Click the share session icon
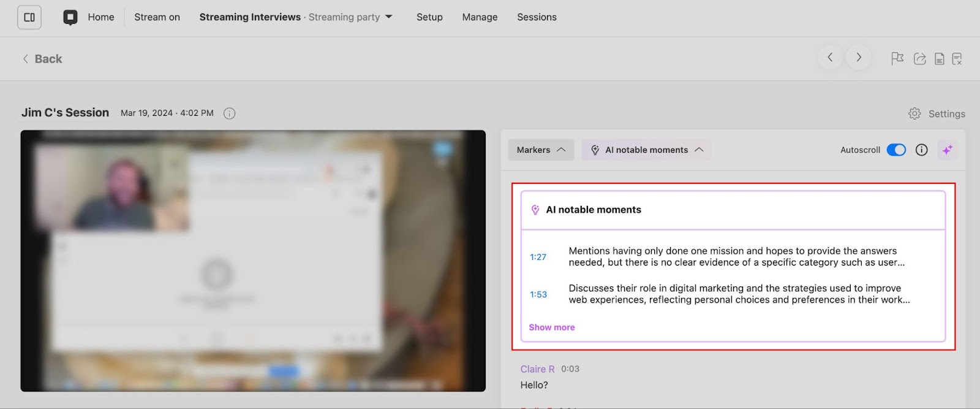The width and height of the screenshot is (980, 409). (919, 58)
